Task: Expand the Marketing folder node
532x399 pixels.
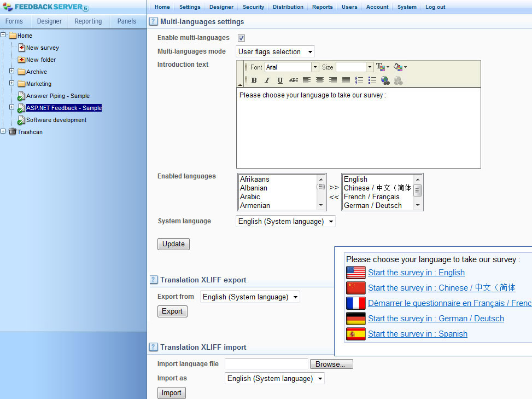Action: click(12, 83)
